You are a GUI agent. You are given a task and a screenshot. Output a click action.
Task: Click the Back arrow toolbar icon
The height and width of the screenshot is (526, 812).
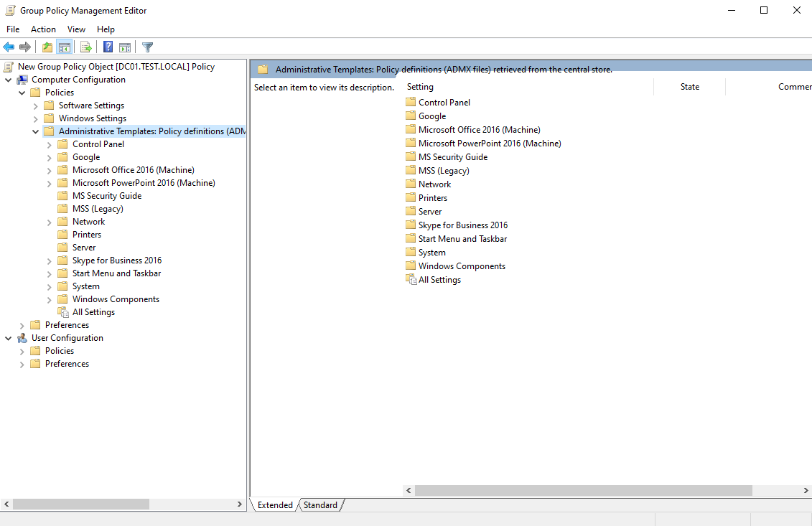(9, 47)
